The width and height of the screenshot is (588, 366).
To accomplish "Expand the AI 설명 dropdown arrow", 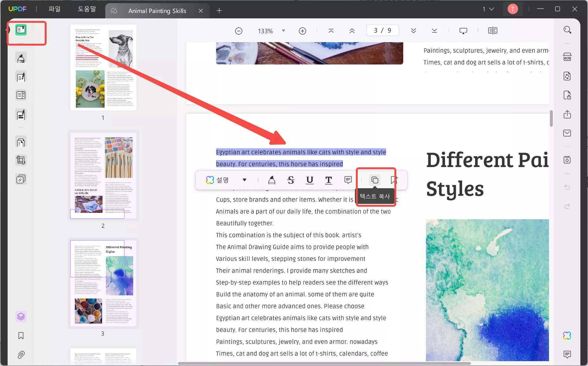I will (x=245, y=180).
